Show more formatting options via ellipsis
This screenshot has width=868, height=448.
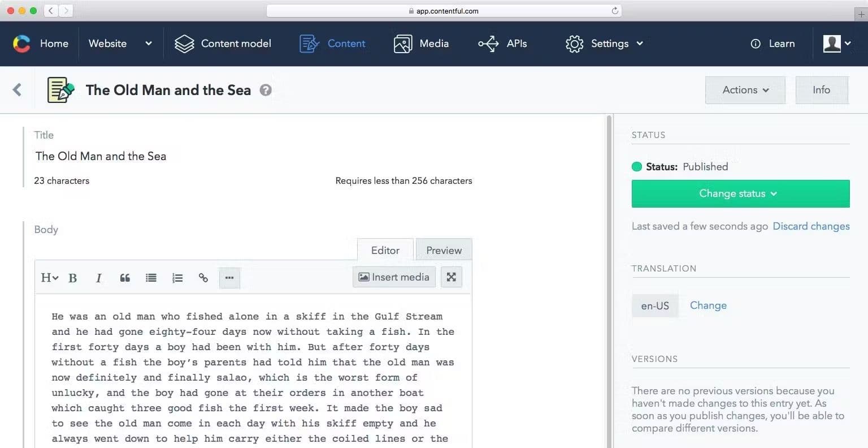point(229,278)
